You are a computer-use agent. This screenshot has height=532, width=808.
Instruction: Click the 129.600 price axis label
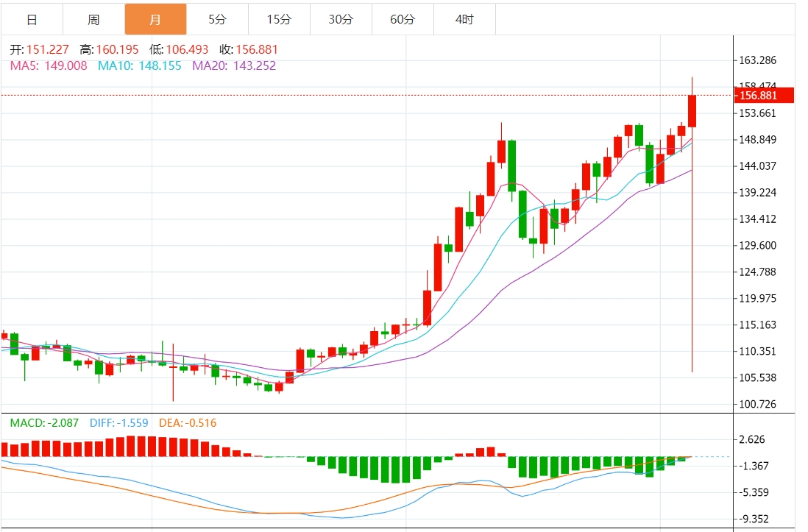(x=757, y=245)
